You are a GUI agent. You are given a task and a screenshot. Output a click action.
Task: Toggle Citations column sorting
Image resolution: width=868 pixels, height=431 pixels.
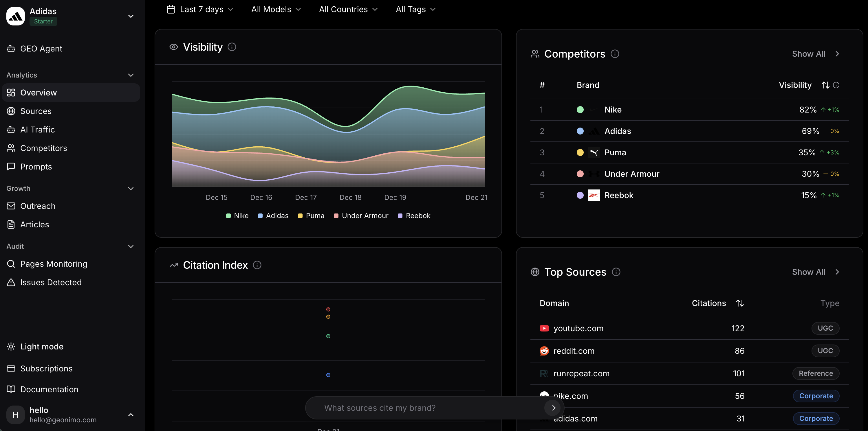click(740, 303)
